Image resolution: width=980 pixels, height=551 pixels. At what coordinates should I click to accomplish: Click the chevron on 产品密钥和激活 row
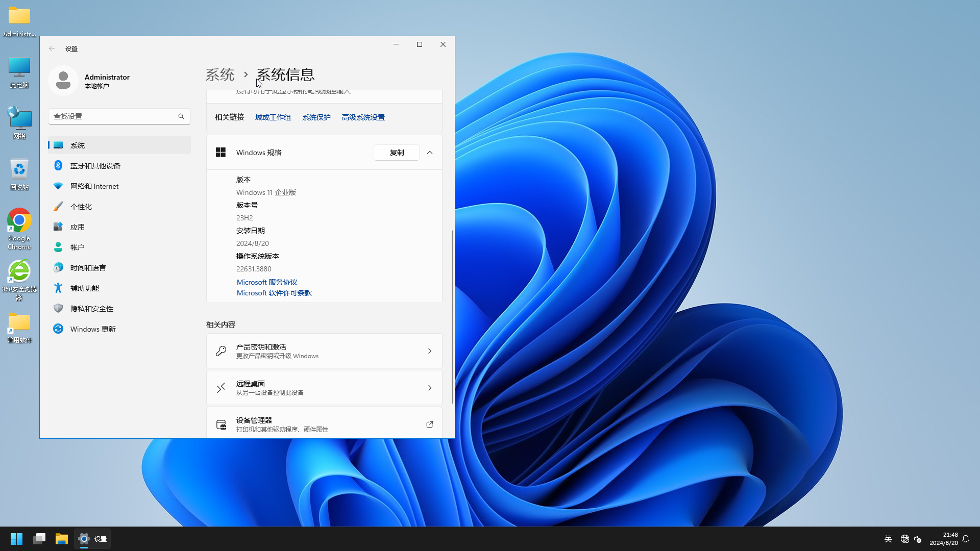(x=430, y=351)
